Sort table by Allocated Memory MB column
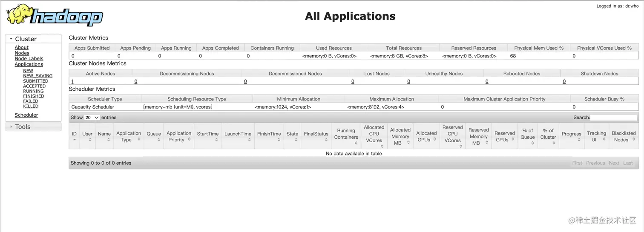The width and height of the screenshot is (644, 232). [400, 136]
